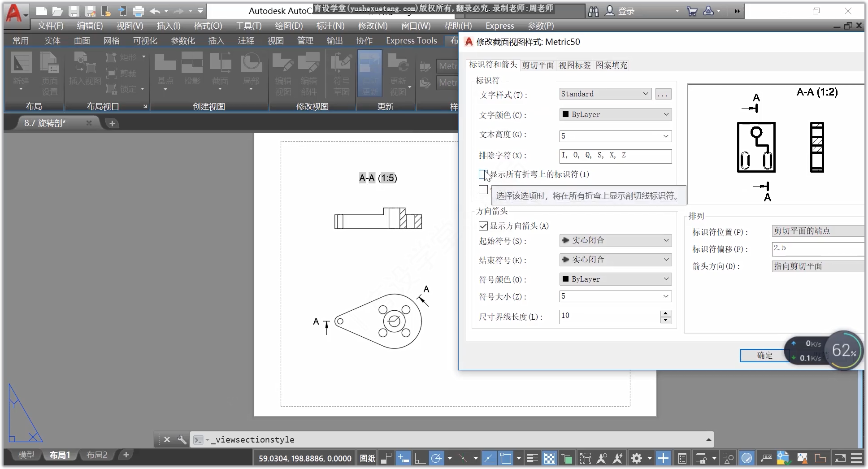Toggle ortho mode in status bar

click(420, 458)
